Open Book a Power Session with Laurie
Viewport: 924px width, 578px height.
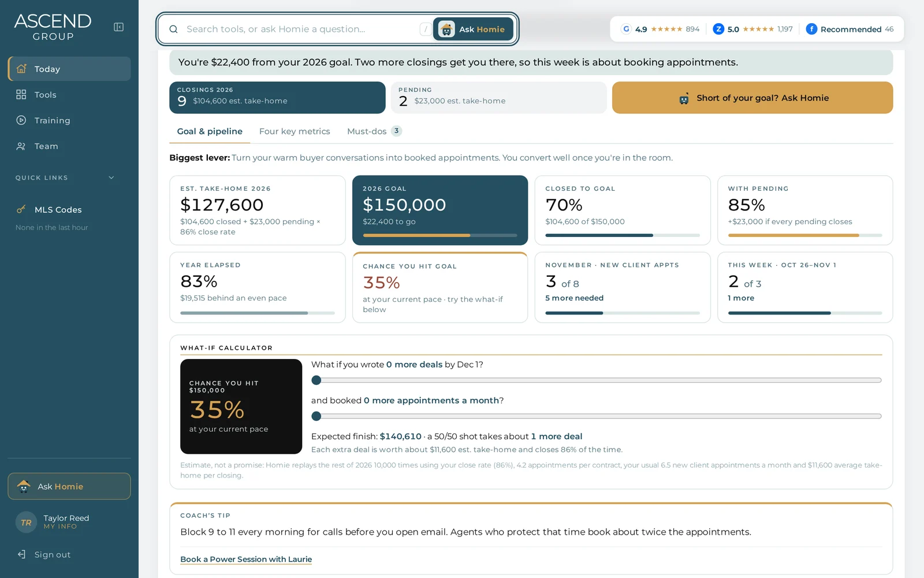pos(246,559)
